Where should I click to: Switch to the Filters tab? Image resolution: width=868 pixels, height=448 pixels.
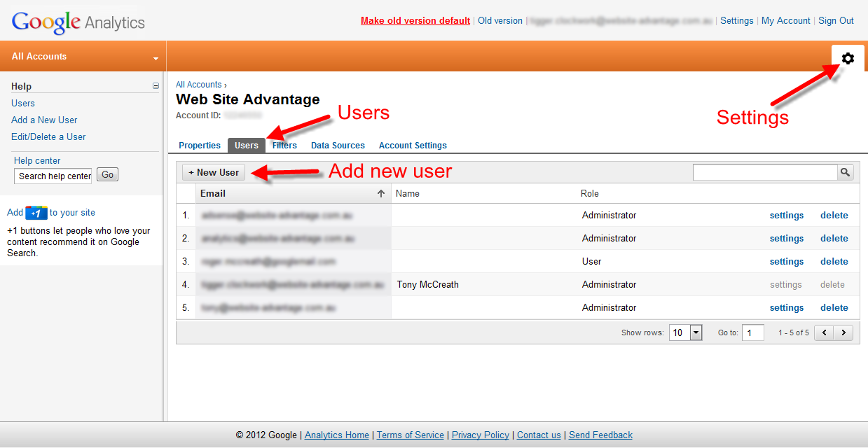(x=284, y=146)
